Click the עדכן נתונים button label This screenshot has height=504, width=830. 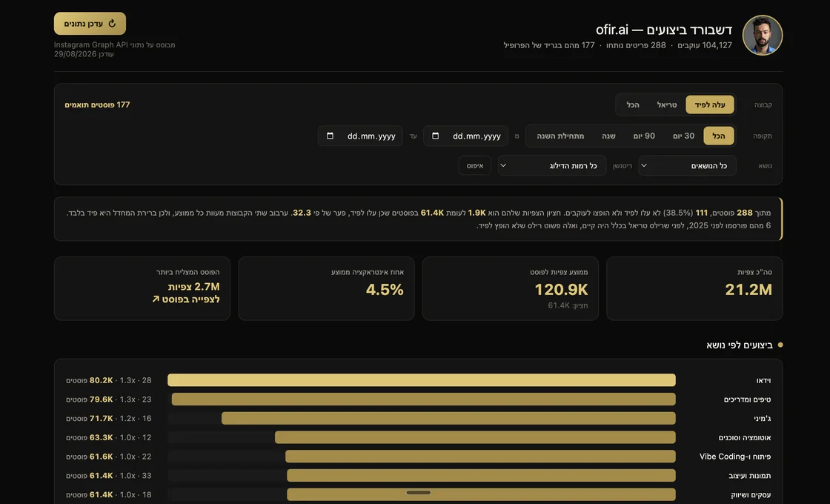[84, 24]
